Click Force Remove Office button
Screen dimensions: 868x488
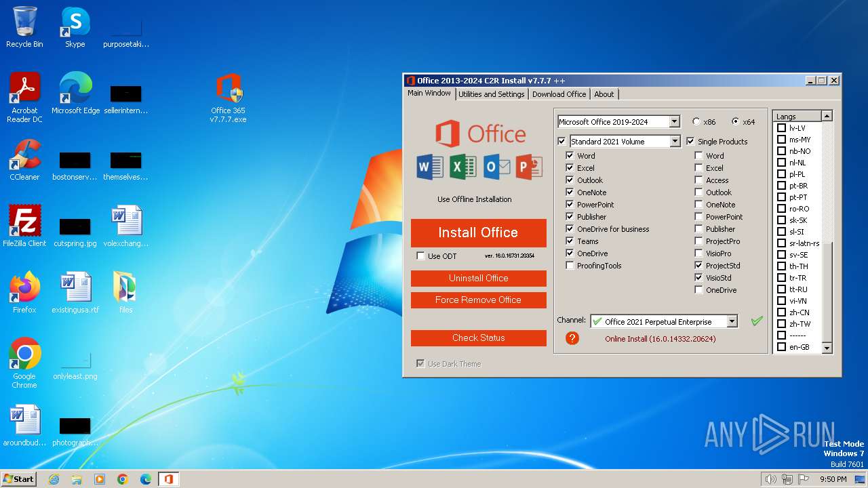[479, 300]
